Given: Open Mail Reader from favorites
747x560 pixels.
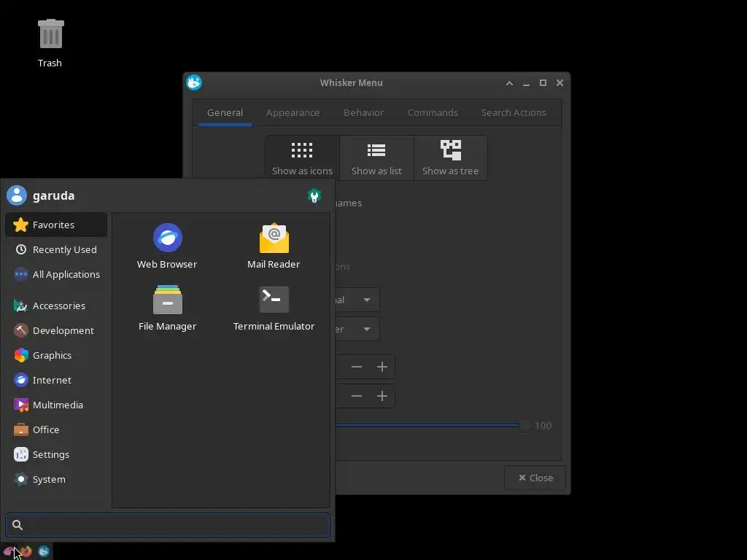Looking at the screenshot, I should [x=274, y=246].
